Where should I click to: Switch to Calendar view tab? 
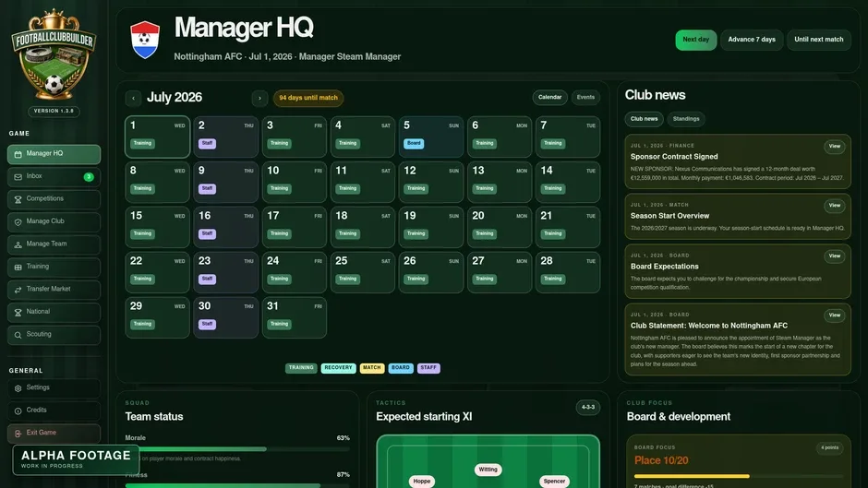(x=549, y=98)
